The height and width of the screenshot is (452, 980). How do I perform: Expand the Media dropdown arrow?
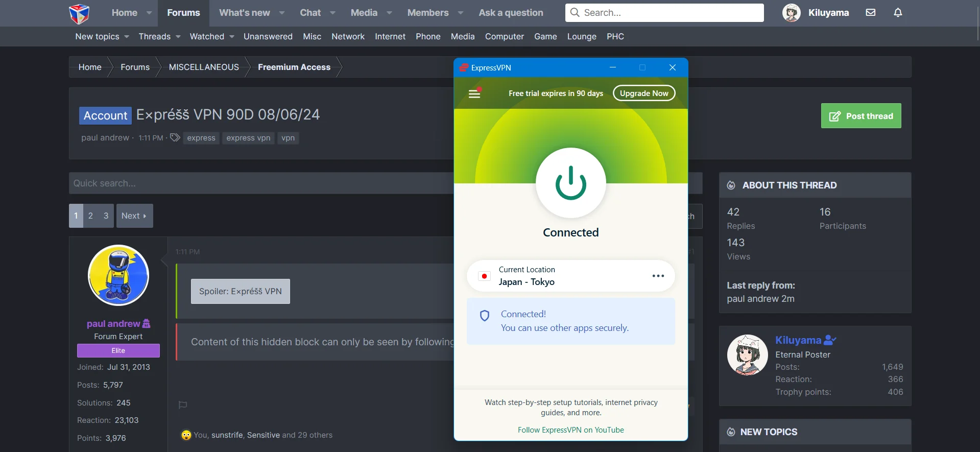pos(389,13)
